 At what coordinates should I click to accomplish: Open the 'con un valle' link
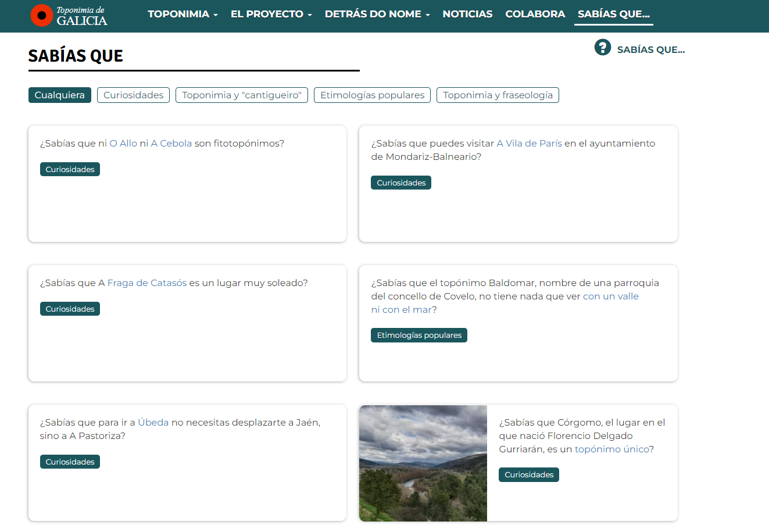coord(611,297)
